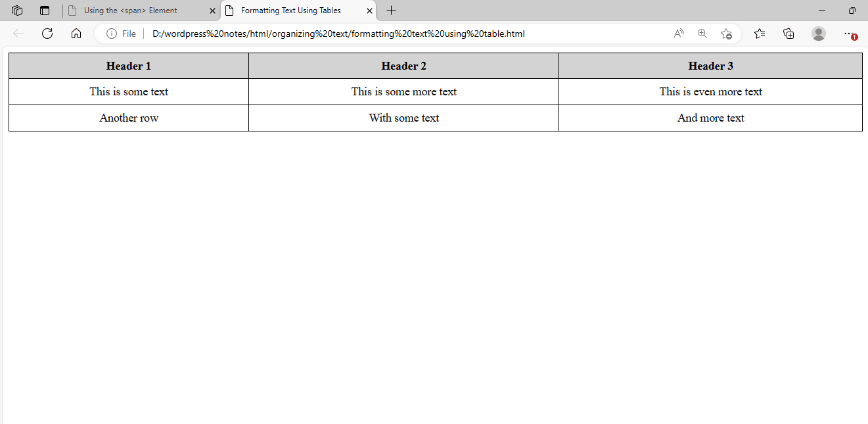Viewport: 868px width, 424px height.
Task: Click the 'Another row' cell
Action: [x=129, y=118]
